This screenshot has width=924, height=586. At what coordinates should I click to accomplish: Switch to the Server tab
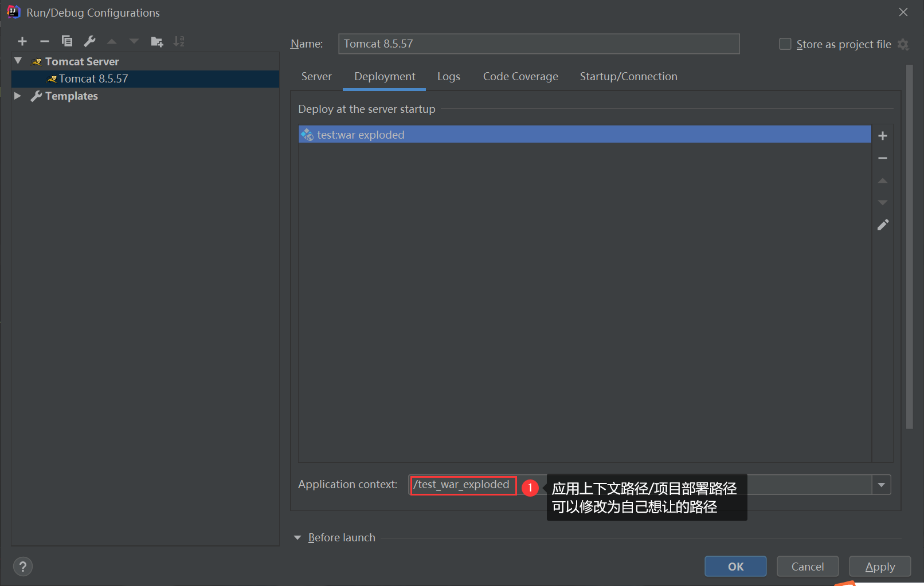click(316, 76)
